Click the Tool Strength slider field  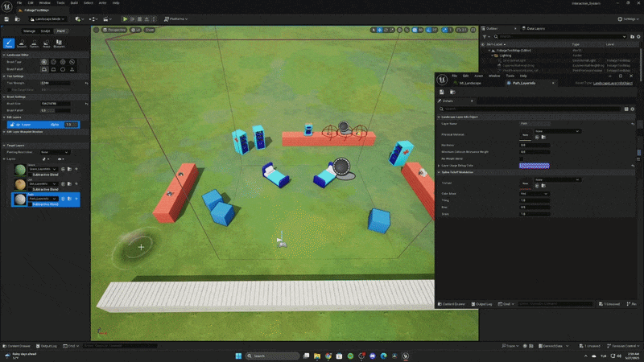[56, 83]
